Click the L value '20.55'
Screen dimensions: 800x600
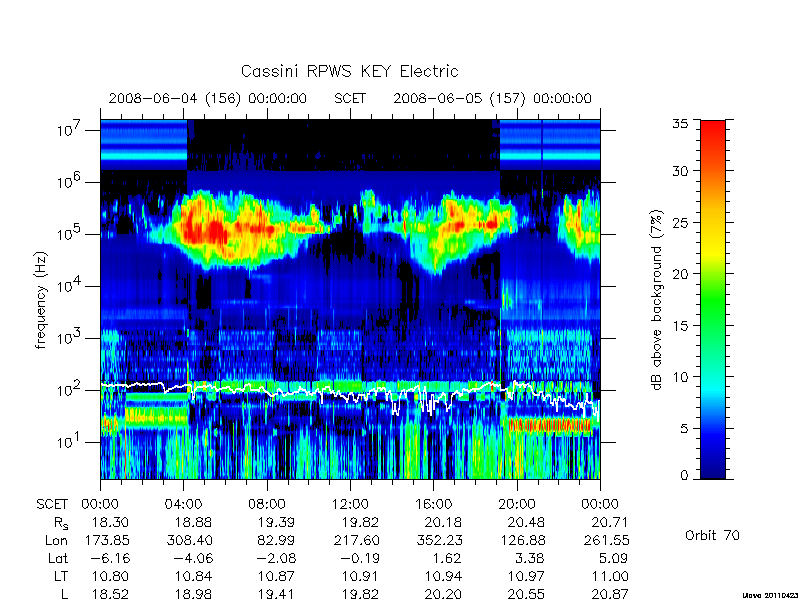[526, 594]
